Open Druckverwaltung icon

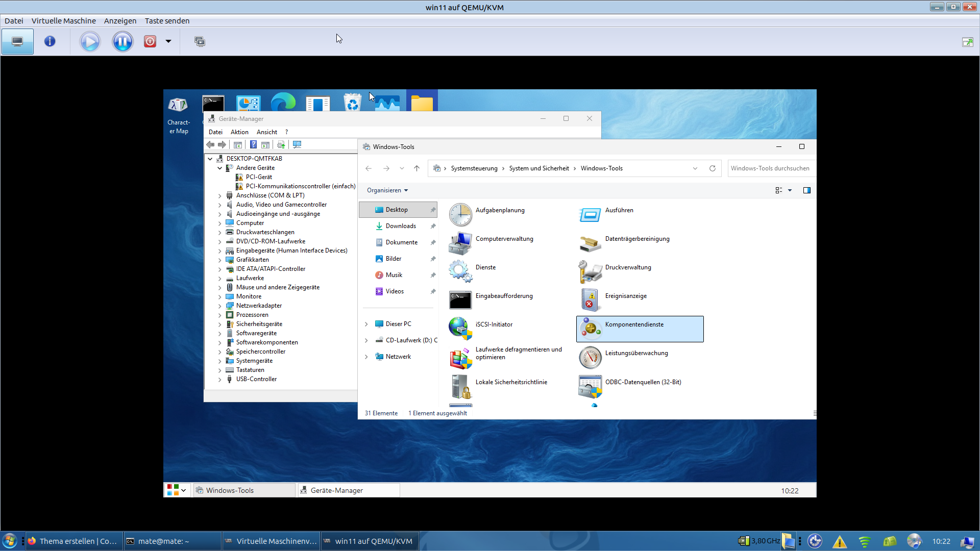(x=590, y=272)
